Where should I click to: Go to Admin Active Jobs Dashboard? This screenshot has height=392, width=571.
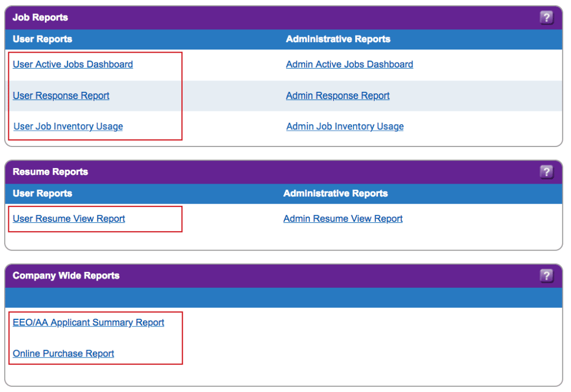pos(350,64)
